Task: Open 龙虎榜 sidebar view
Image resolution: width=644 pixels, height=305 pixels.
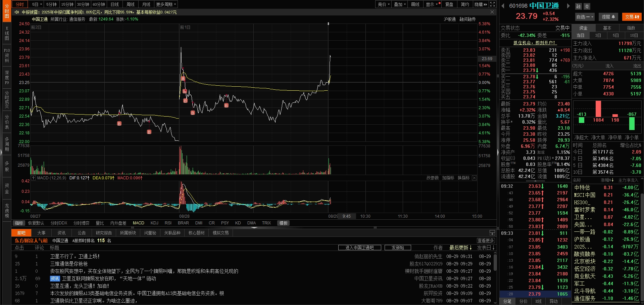Action: pyautogui.click(x=7, y=211)
